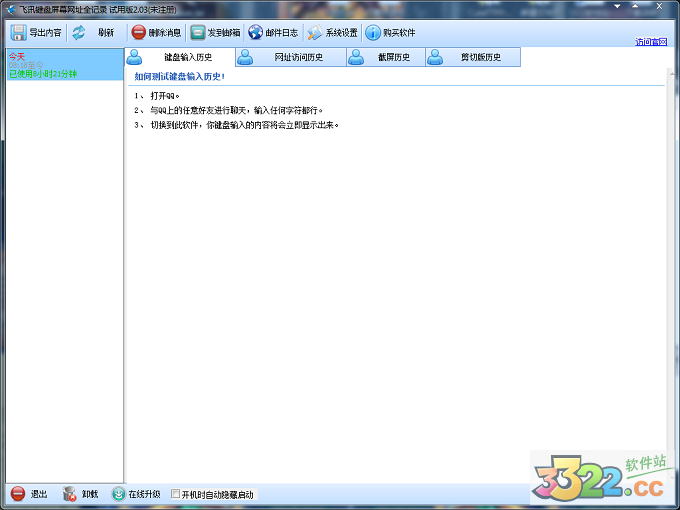Click the mailbox icon for 发到邮箱
The height and width of the screenshot is (510, 680).
point(198,33)
